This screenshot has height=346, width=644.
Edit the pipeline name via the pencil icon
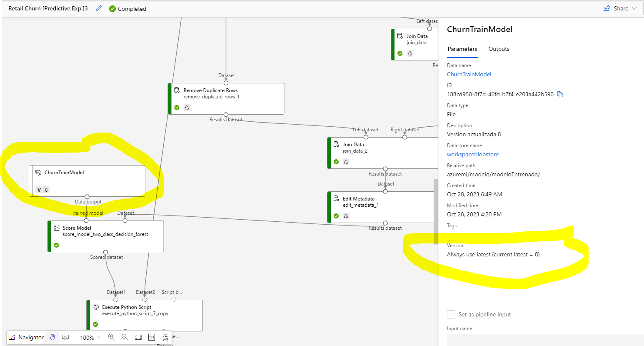point(98,8)
